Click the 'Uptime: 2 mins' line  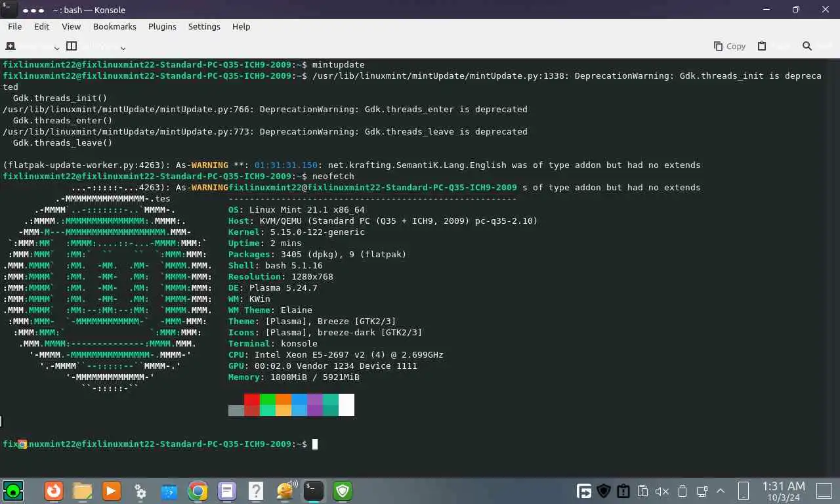click(265, 243)
